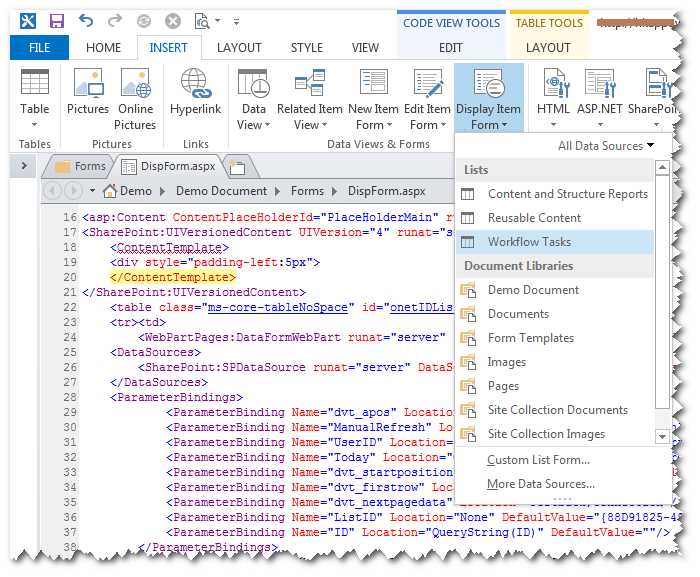Open the Data View button

pos(254,99)
